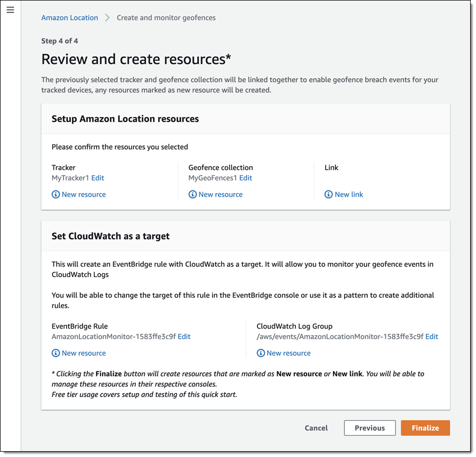This screenshot has width=476, height=457.
Task: Open New resource info for Tracker
Action: pyautogui.click(x=84, y=195)
